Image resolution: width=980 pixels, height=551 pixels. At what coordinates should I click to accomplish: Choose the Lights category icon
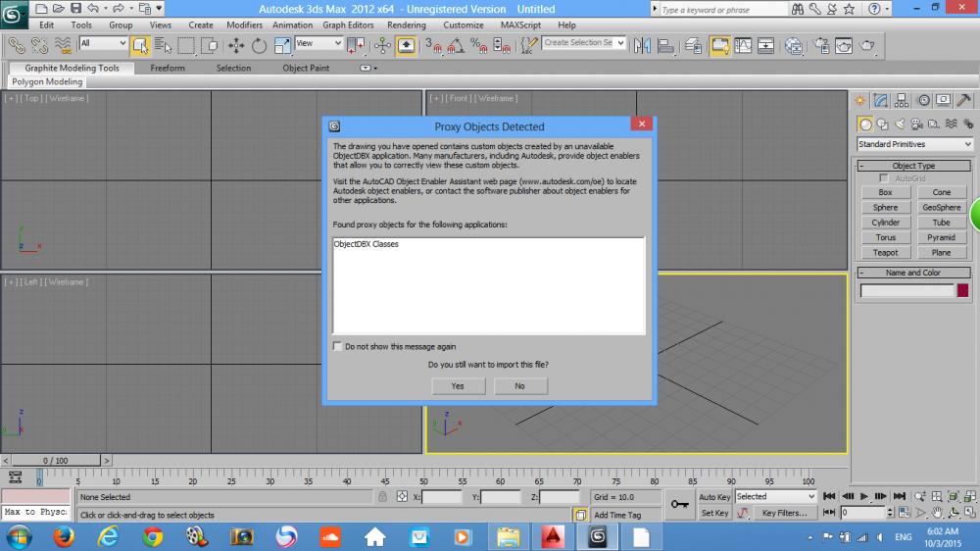(x=899, y=125)
